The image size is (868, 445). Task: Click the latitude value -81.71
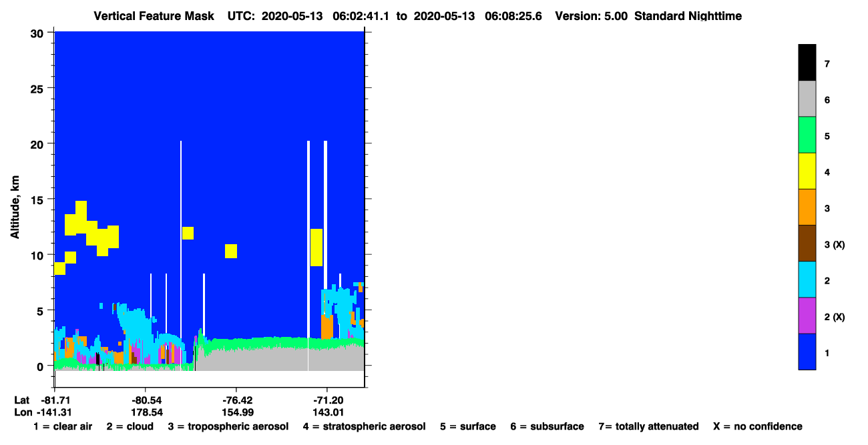coord(55,400)
